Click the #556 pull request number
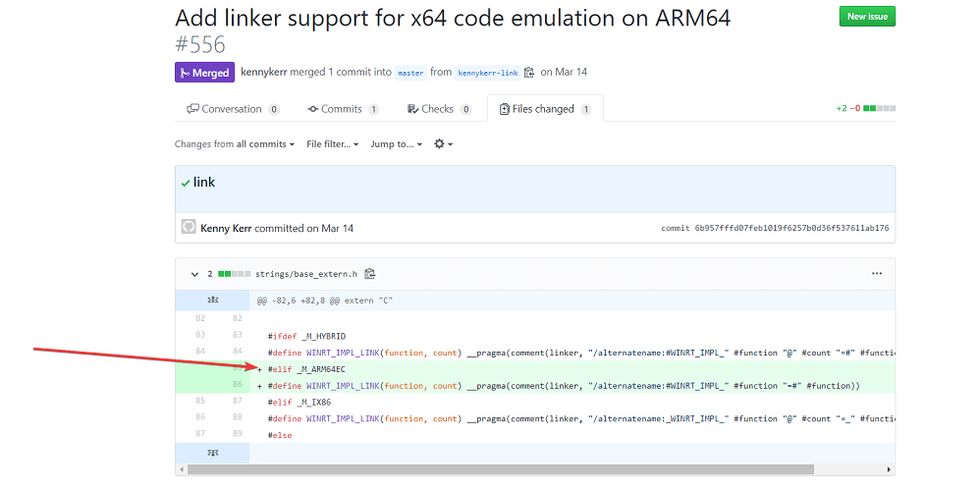 200,44
